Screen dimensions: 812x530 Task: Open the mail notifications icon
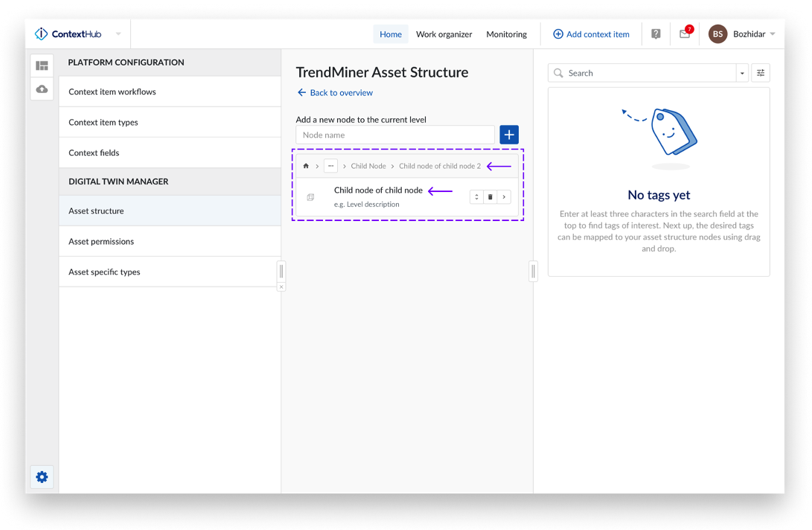click(x=685, y=34)
